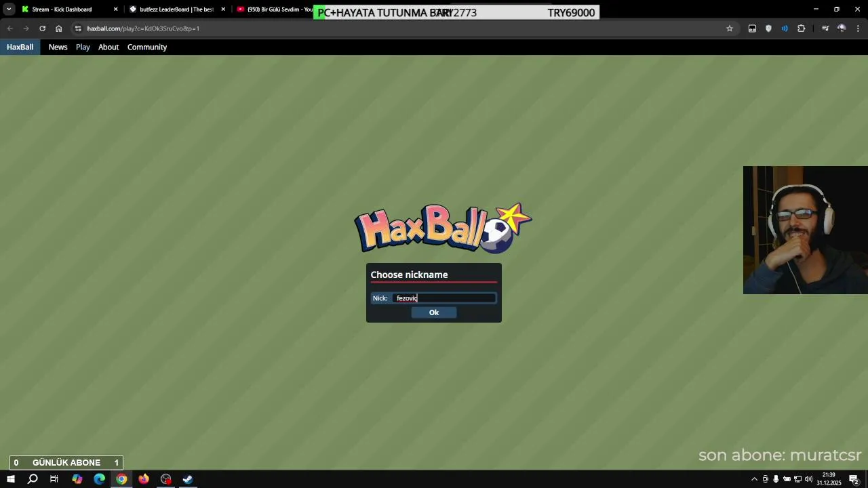Open Windows taskbar search
Screen dimensions: 868x488
(x=33, y=479)
